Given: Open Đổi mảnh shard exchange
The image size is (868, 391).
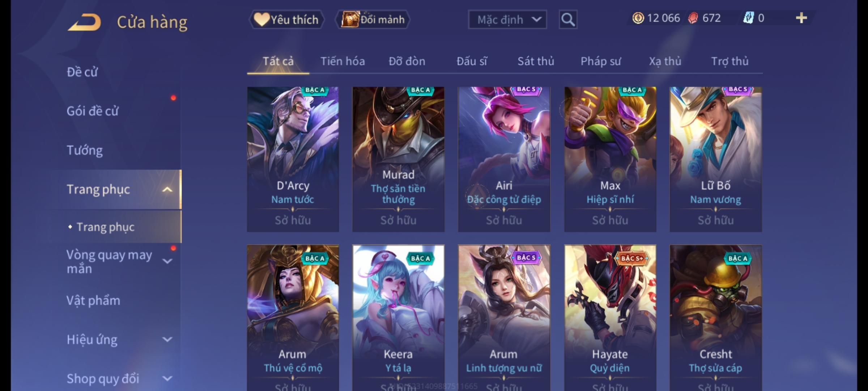Looking at the screenshot, I should 373,20.
